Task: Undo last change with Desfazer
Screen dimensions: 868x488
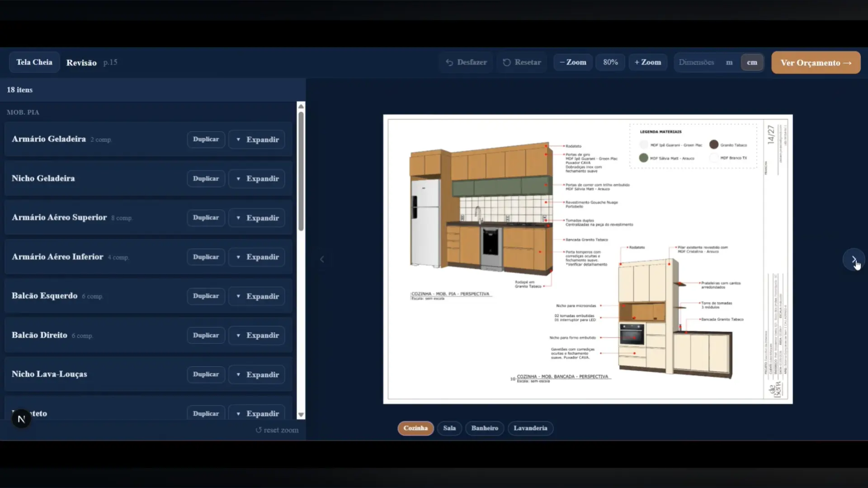Action: click(466, 62)
